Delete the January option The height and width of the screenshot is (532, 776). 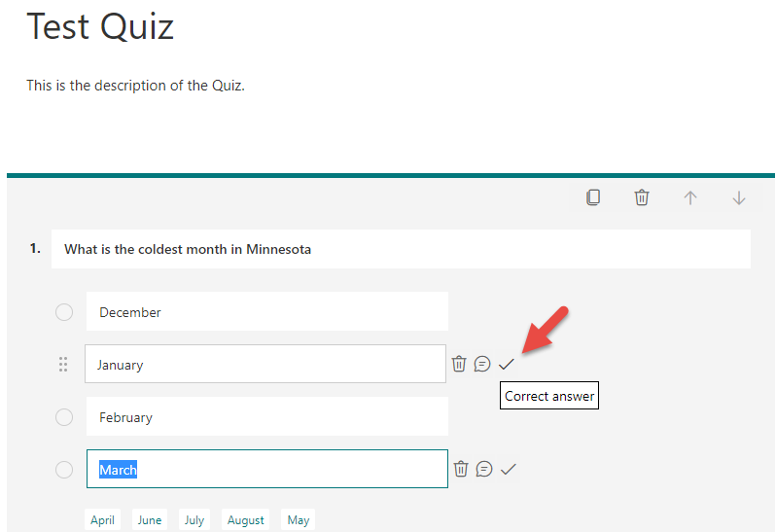coord(459,364)
